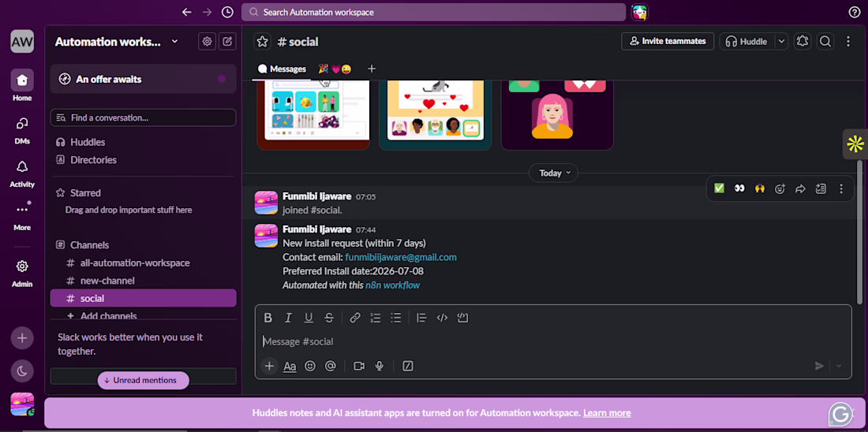This screenshot has width=868, height=432.
Task: Open the help question mark icon
Action: point(855,12)
